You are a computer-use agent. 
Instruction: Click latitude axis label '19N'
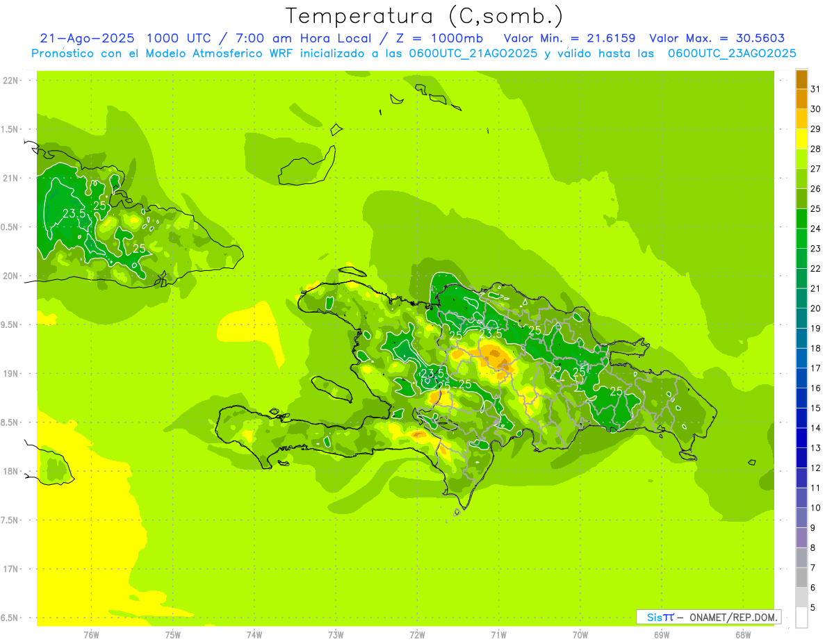11,374
